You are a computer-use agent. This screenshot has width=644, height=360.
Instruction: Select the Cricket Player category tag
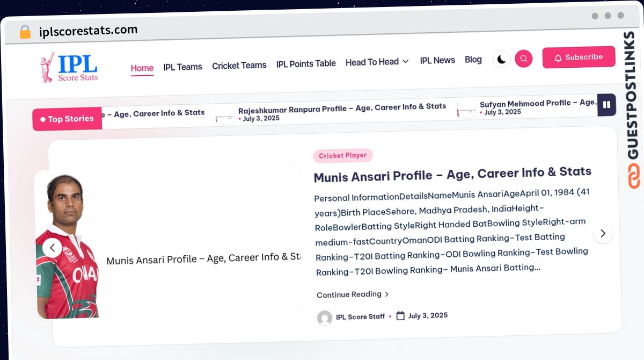click(x=343, y=155)
